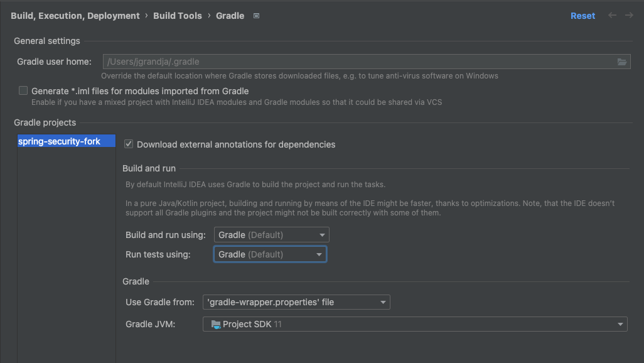644x363 pixels.
Task: Enable Generate *.iml files checkbox
Action: coord(23,91)
